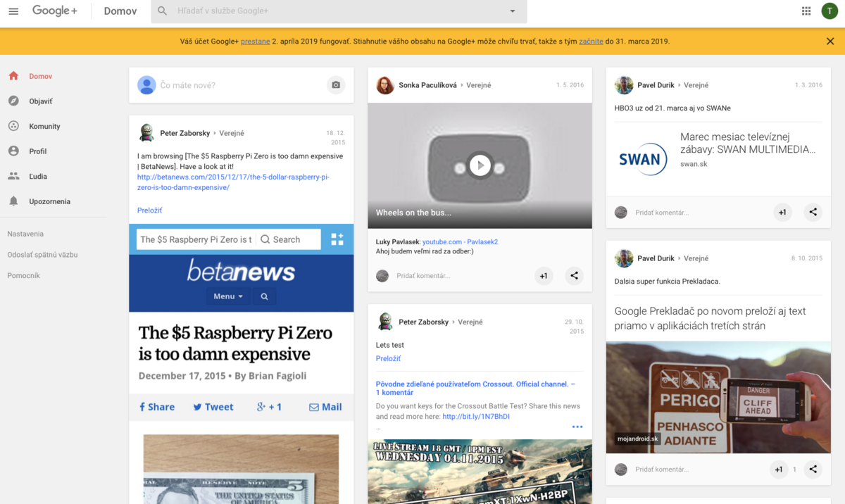Click +1 on the HBO3 post
Screen dimensions: 845x504
pyautogui.click(x=782, y=212)
